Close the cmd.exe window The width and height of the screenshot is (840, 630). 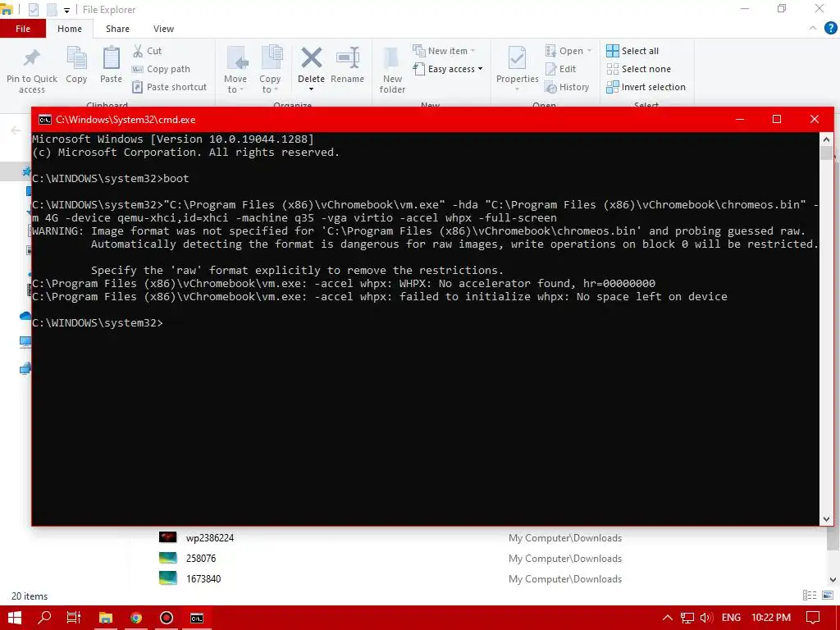point(815,119)
